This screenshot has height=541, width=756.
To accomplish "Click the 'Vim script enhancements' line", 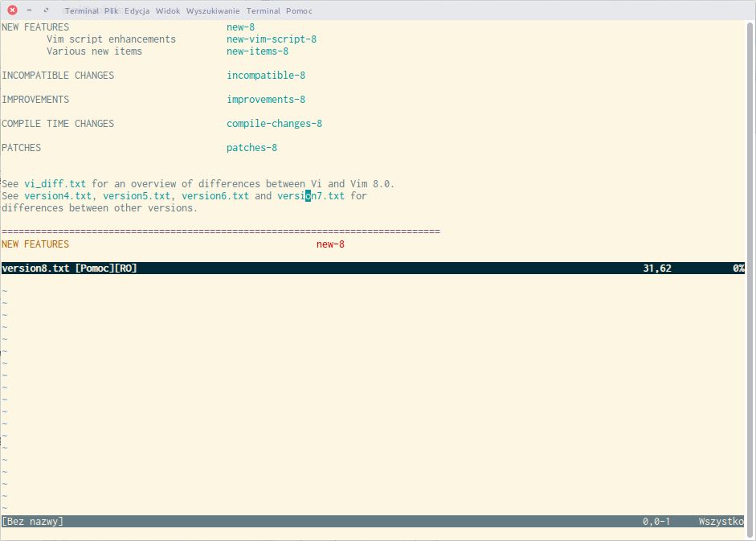I will [x=111, y=39].
